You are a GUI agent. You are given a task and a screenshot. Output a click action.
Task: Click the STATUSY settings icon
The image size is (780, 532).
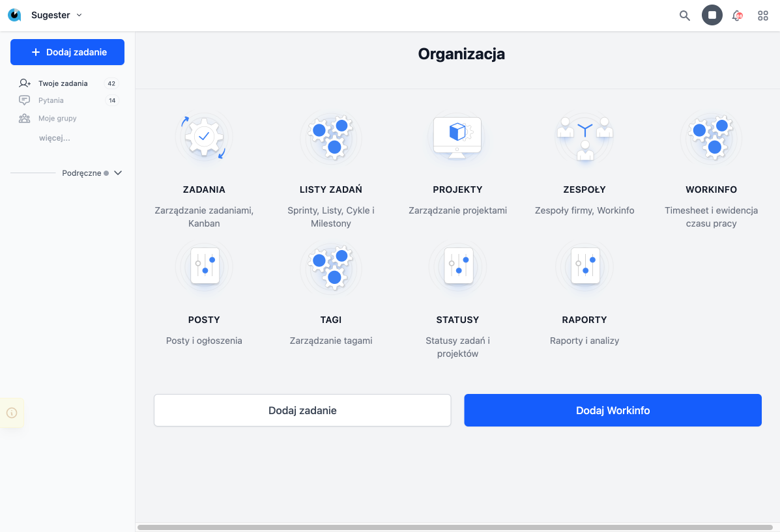(457, 267)
